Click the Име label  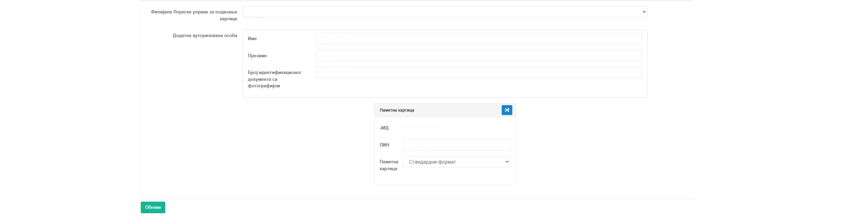click(252, 39)
